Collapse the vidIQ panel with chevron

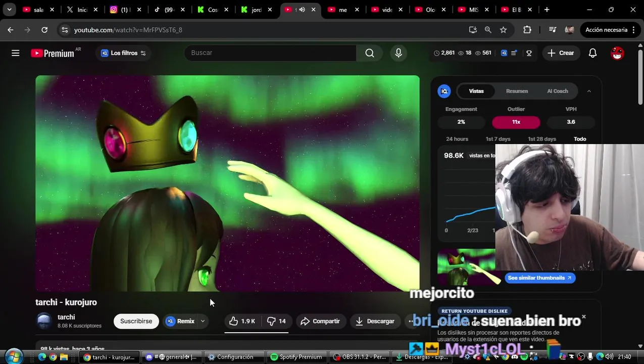coord(589,91)
